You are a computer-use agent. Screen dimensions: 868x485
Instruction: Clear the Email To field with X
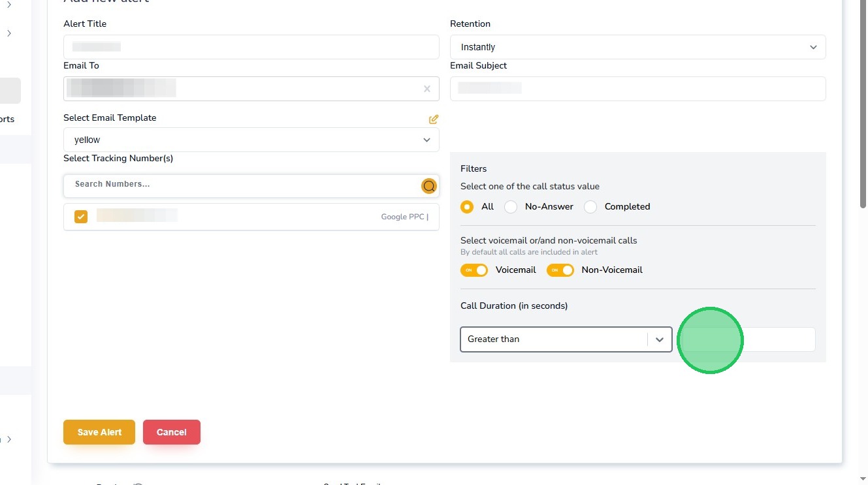point(427,89)
